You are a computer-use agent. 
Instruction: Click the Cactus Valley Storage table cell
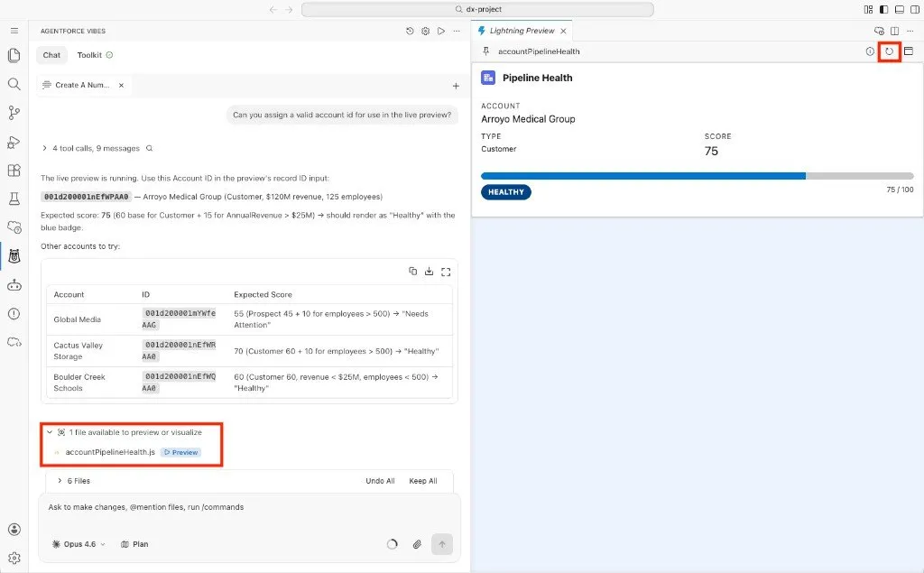(79, 351)
